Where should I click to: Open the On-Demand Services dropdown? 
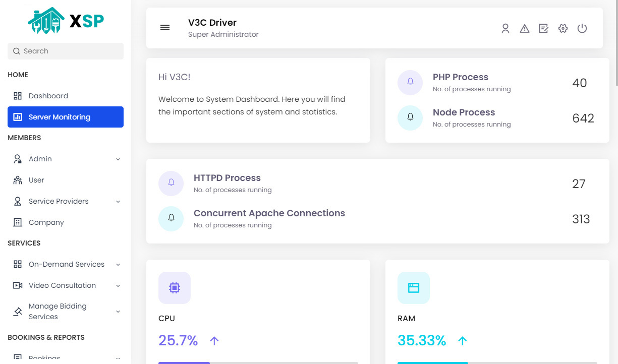click(67, 264)
